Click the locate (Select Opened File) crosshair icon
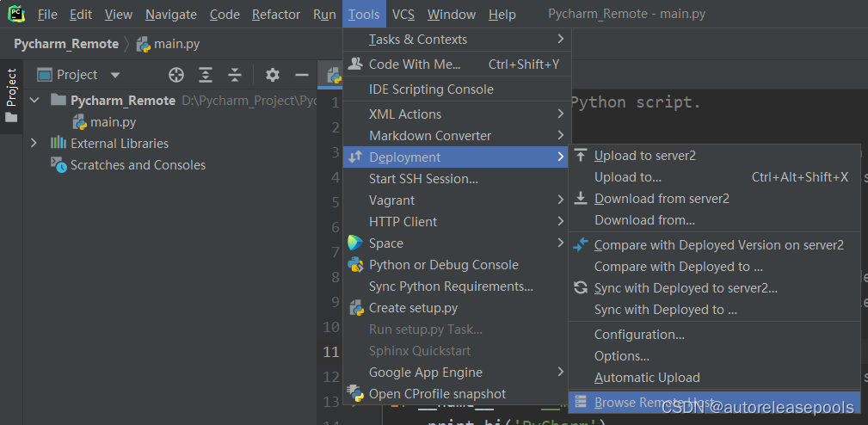Viewport: 868px width, 425px height. (x=176, y=75)
